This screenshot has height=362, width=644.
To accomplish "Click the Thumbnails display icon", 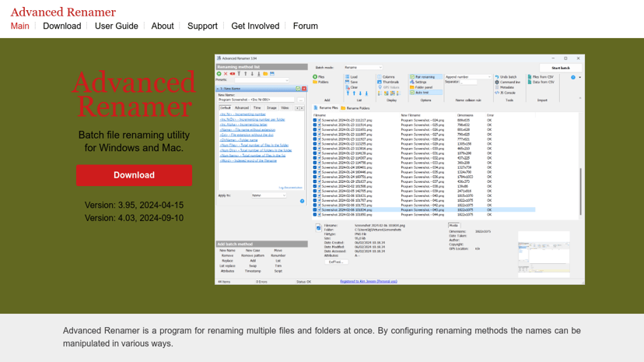I will point(380,83).
